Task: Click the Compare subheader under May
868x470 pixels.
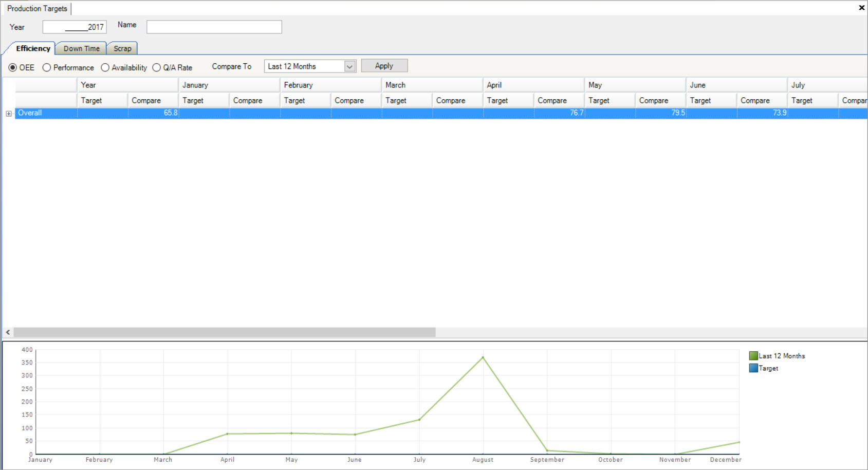Action: point(660,100)
